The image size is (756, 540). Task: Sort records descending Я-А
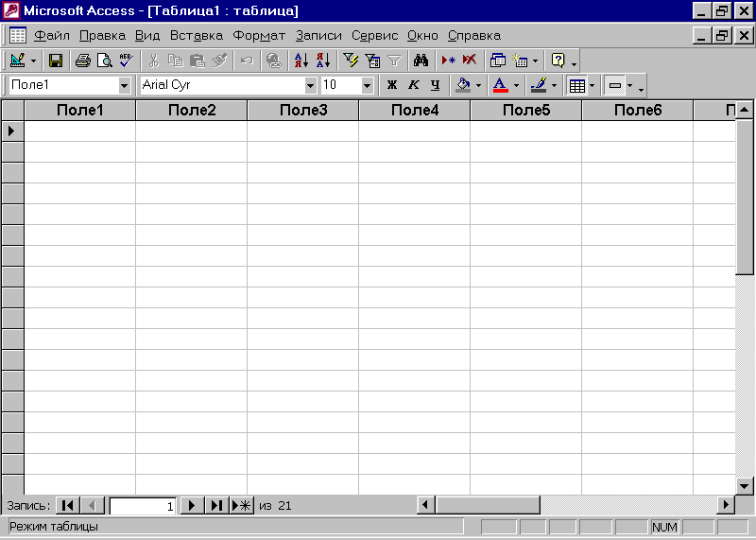click(x=323, y=61)
